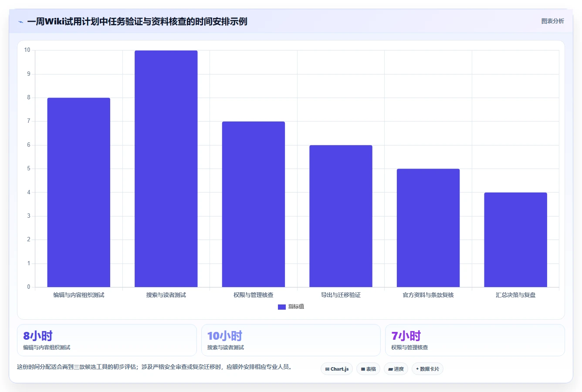Click the 导出与迁移验证 axis label
Viewport: 582px width, 392px height.
point(341,295)
